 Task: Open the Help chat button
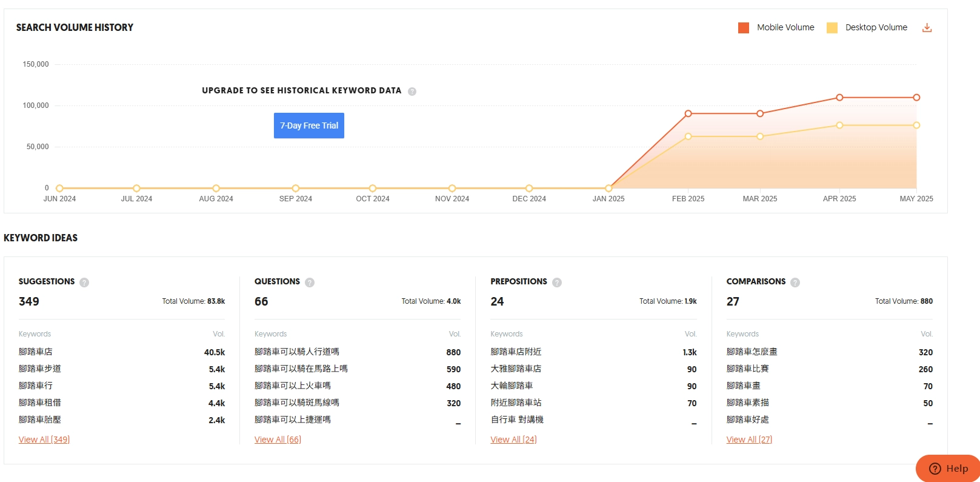click(948, 468)
